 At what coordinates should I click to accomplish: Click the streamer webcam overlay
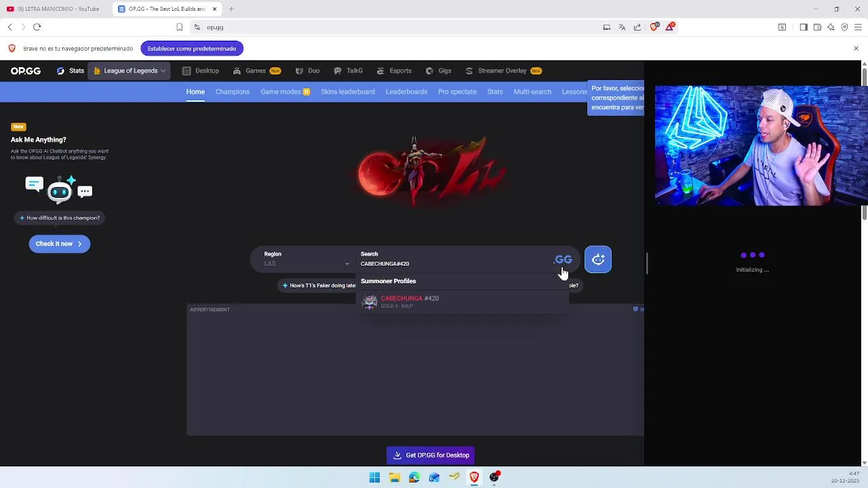tap(761, 146)
